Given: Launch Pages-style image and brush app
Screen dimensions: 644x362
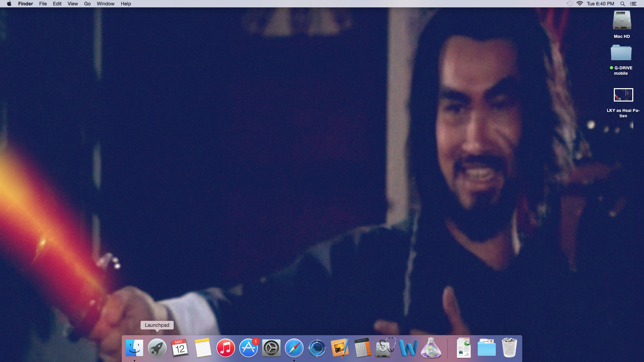Looking at the screenshot, I should (x=340, y=348).
